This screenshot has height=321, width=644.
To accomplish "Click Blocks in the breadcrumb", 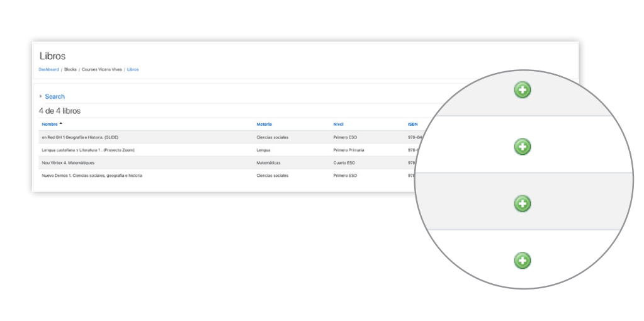I will point(71,69).
